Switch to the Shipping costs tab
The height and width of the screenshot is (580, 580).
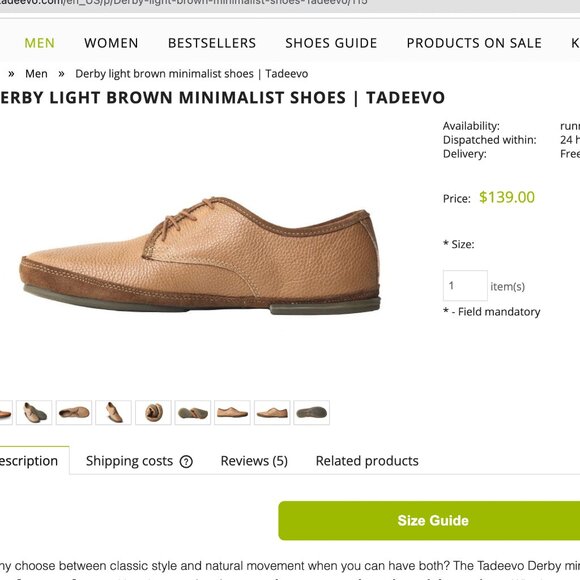coord(129,461)
